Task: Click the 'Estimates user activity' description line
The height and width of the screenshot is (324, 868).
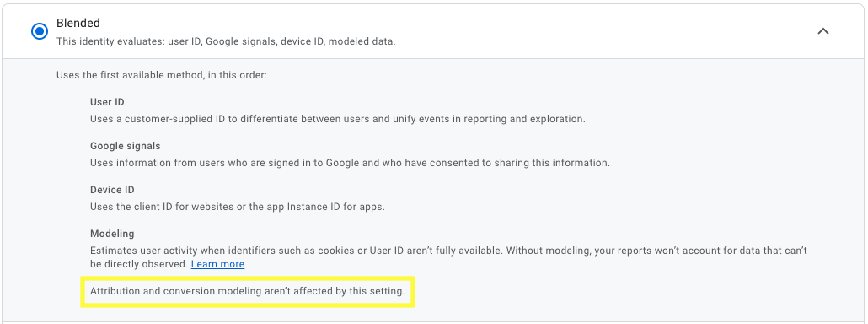Action: pos(448,251)
